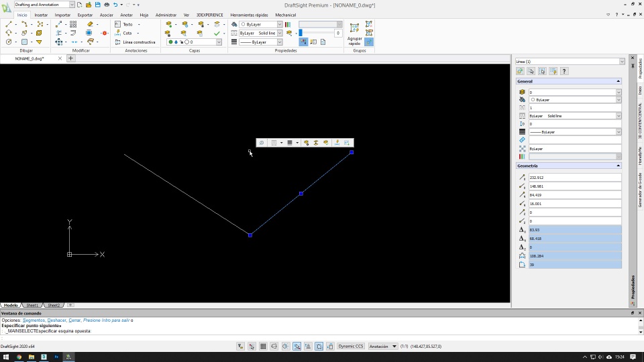This screenshot has width=644, height=362.
Task: Open the layer selector dropdown in Capas
Action: pyautogui.click(x=195, y=42)
